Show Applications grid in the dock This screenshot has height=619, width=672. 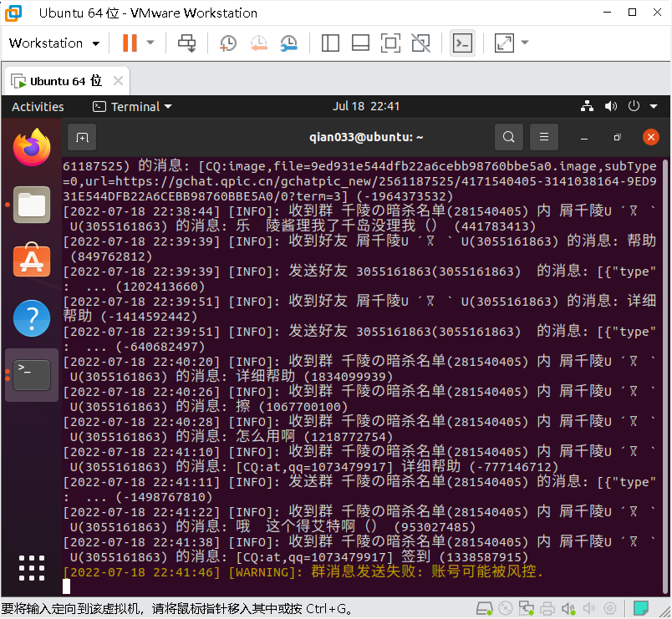click(x=32, y=568)
